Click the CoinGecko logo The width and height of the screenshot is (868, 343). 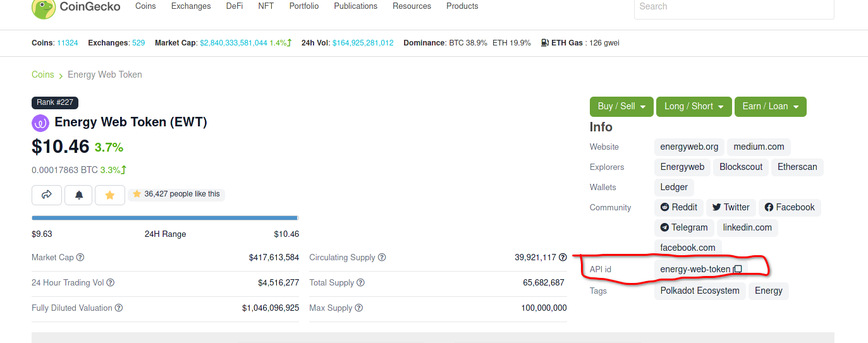tap(76, 8)
